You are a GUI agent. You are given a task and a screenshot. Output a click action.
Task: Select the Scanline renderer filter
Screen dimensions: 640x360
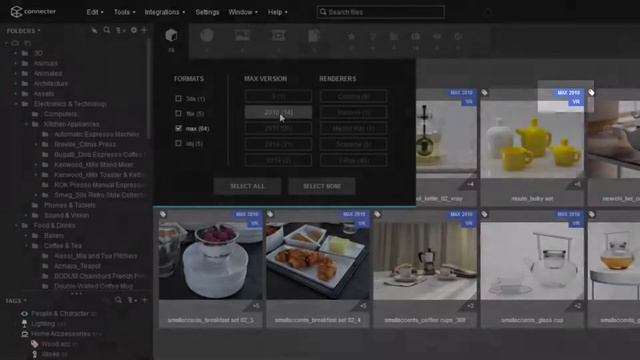click(x=353, y=144)
